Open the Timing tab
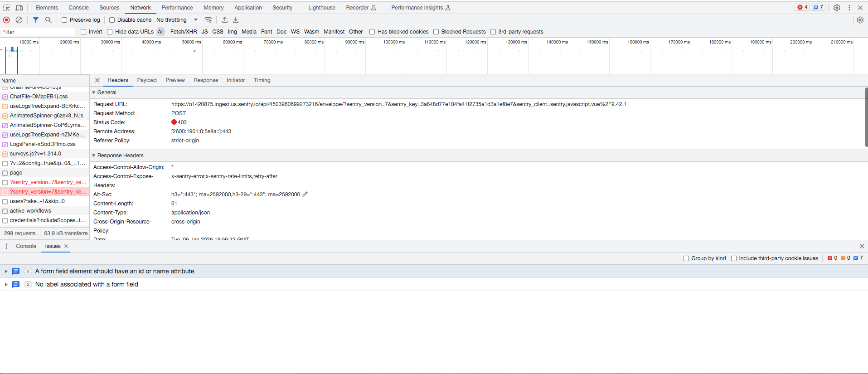Viewport: 868px width, 374px height. click(262, 80)
